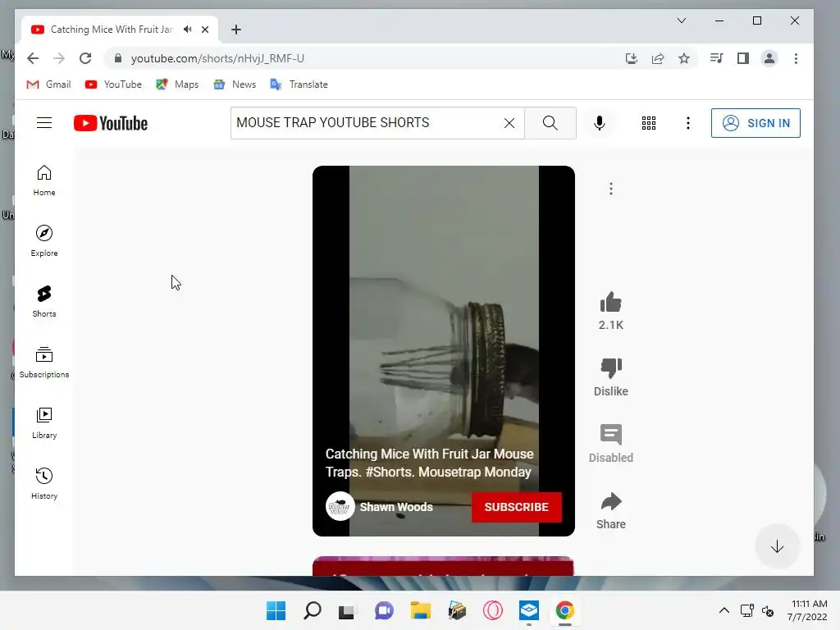This screenshot has width=840, height=630.
Task: Open the Gmail bookmark
Action: (x=48, y=84)
